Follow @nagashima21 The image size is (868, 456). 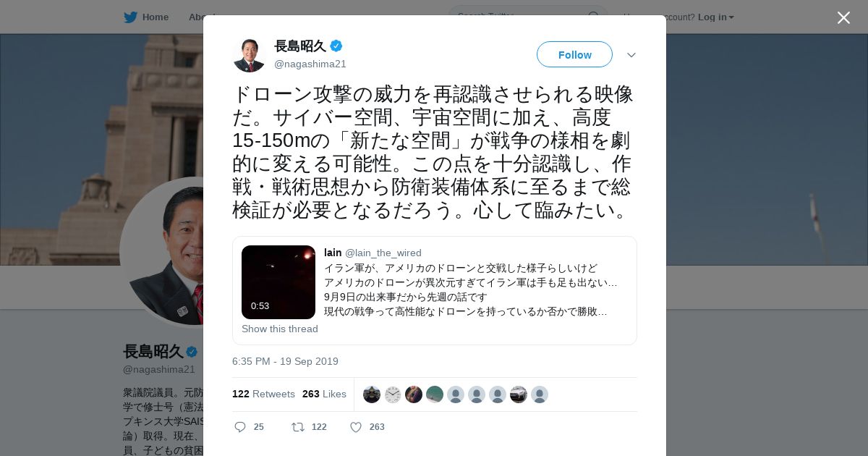pyautogui.click(x=574, y=54)
